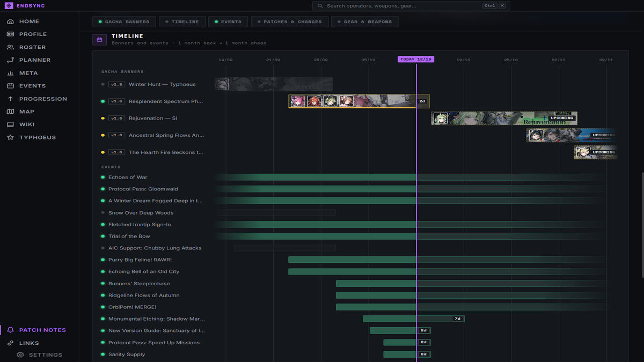Image resolution: width=644 pixels, height=362 pixels.
Task: Open the Resplendent Spectrum banner bar
Action: click(x=359, y=101)
